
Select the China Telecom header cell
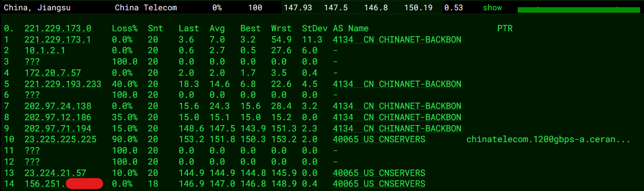[x=146, y=8]
